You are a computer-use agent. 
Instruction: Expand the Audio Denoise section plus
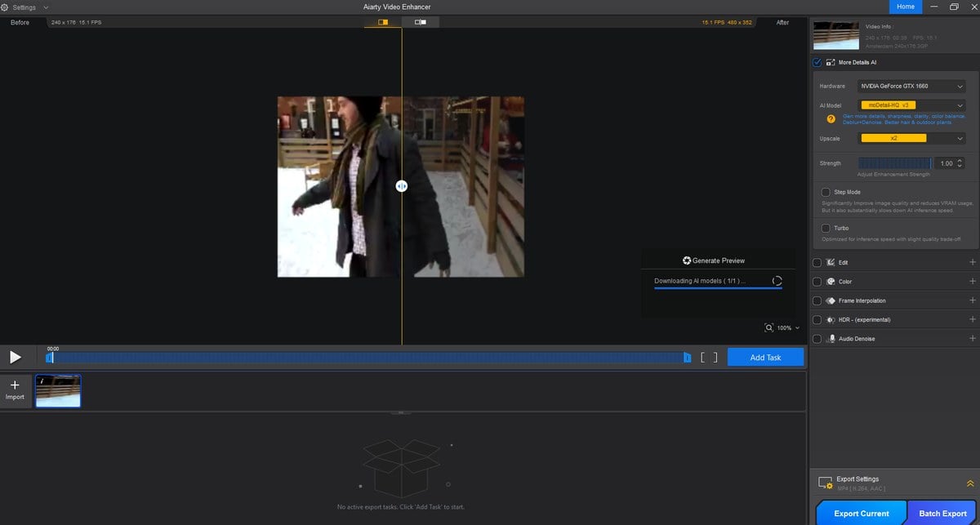pyautogui.click(x=972, y=338)
